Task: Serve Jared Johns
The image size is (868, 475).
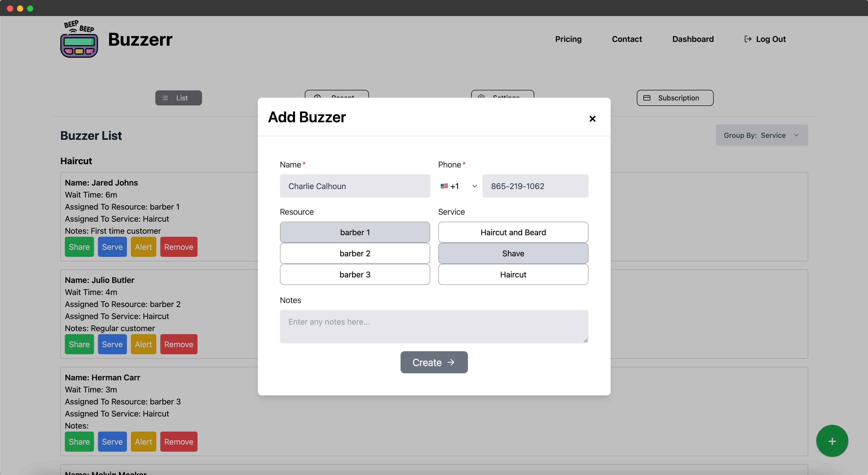Action: [x=112, y=247]
